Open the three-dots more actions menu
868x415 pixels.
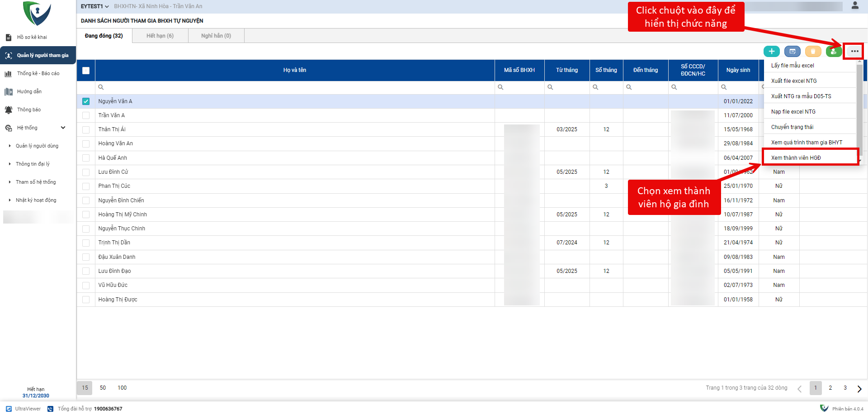(854, 52)
